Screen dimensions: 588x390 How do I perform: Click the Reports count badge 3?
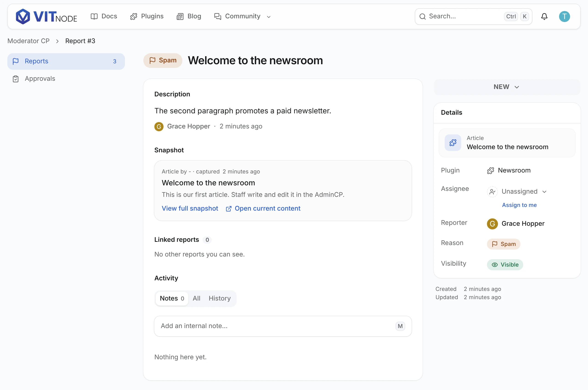(115, 61)
